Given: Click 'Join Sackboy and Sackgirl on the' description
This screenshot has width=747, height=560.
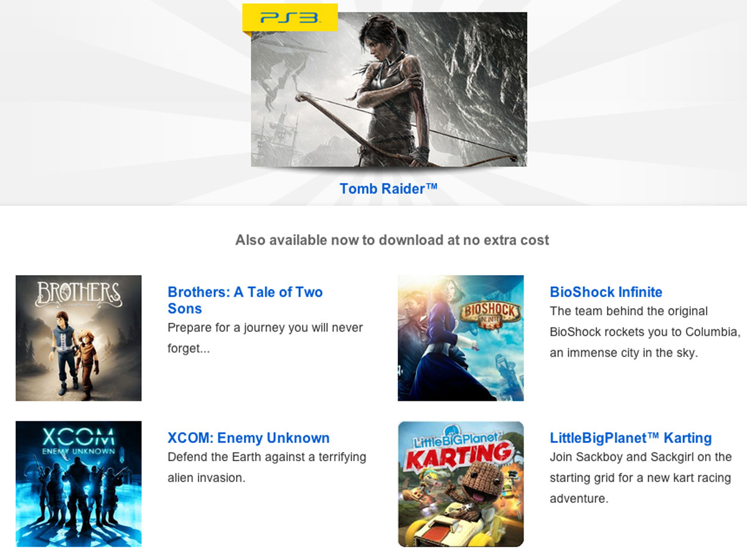Looking at the screenshot, I should point(641,478).
